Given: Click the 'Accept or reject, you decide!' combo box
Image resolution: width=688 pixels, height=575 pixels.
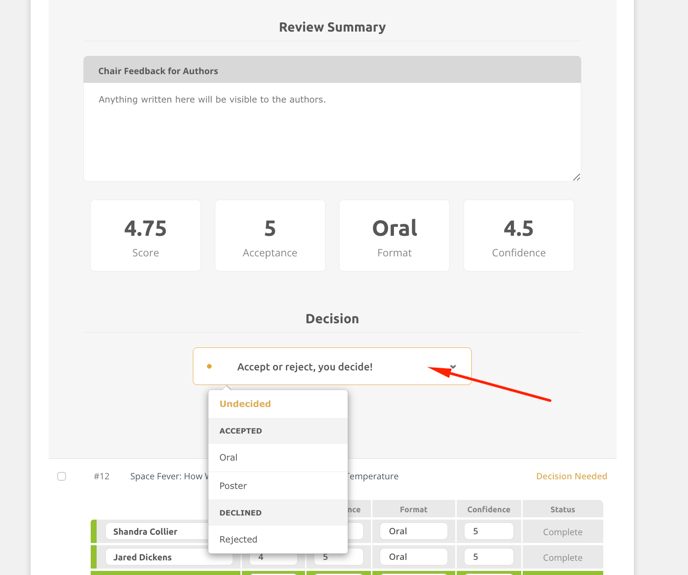Looking at the screenshot, I should pos(331,367).
